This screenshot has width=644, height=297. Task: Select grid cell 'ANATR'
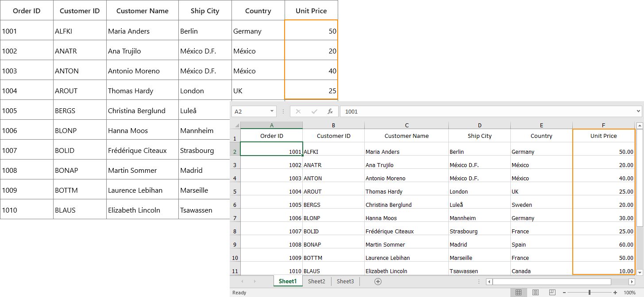pos(80,51)
